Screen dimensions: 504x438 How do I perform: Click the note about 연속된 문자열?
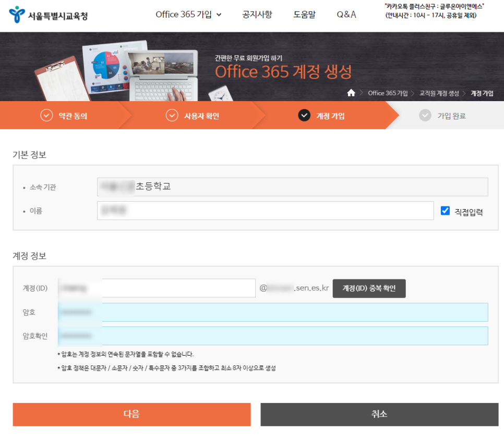(126, 354)
